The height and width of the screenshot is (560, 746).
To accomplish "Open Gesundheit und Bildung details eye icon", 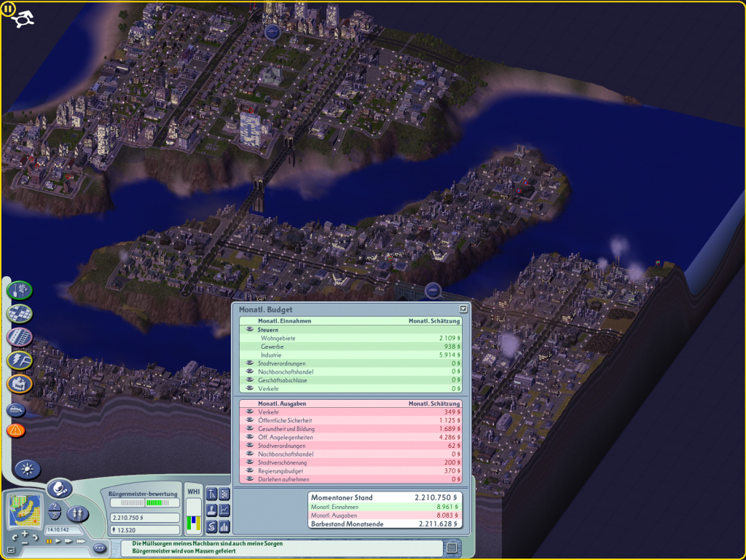I will (x=250, y=428).
